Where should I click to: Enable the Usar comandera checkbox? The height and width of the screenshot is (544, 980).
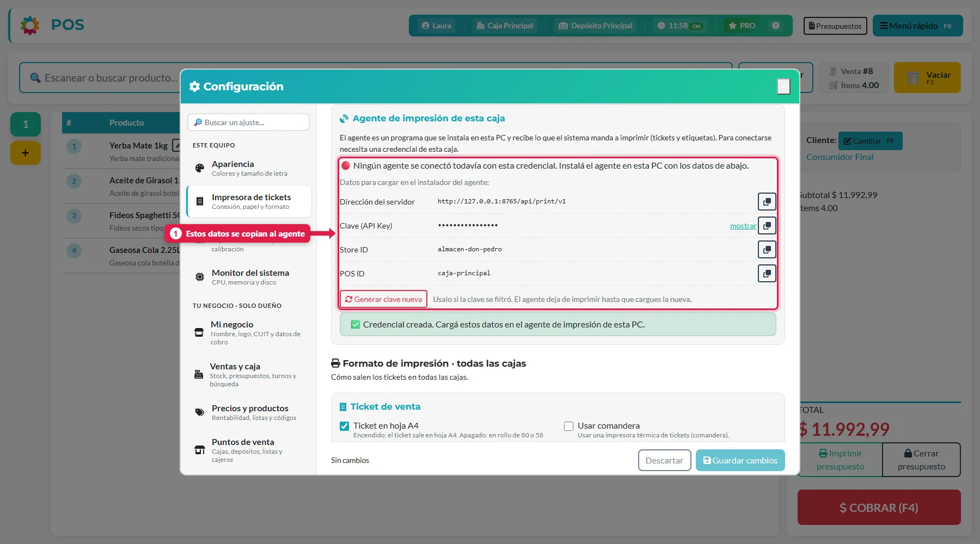(x=568, y=426)
